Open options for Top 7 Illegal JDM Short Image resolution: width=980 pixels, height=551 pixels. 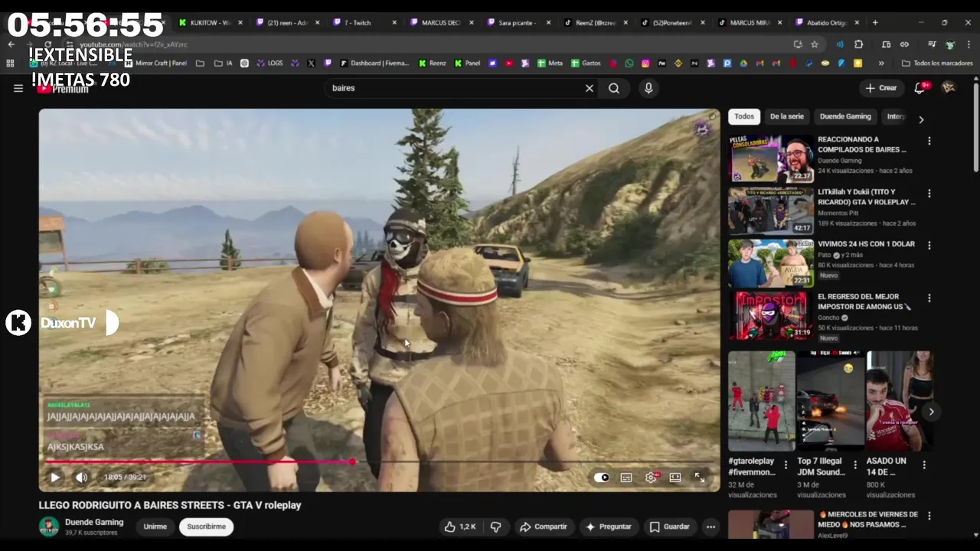point(854,465)
